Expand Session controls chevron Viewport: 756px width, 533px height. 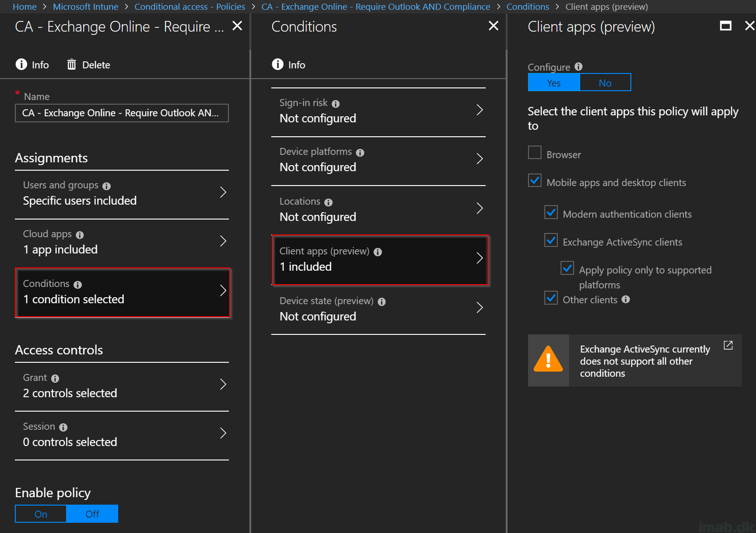pyautogui.click(x=223, y=433)
